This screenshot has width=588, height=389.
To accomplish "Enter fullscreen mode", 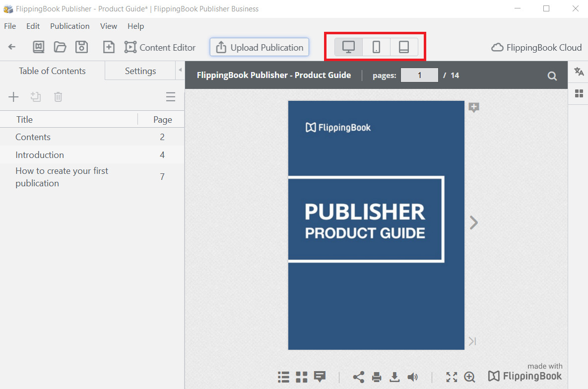I will pyautogui.click(x=452, y=377).
